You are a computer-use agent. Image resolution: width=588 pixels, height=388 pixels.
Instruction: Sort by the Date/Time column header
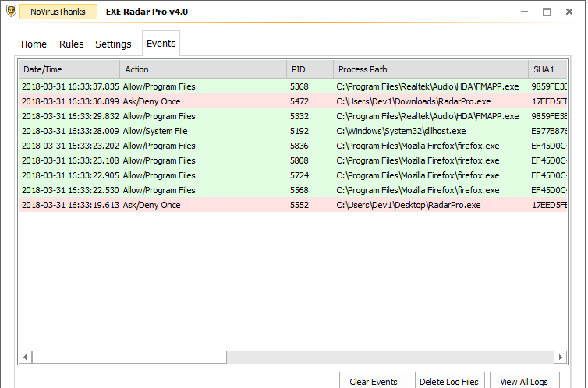[x=69, y=69]
